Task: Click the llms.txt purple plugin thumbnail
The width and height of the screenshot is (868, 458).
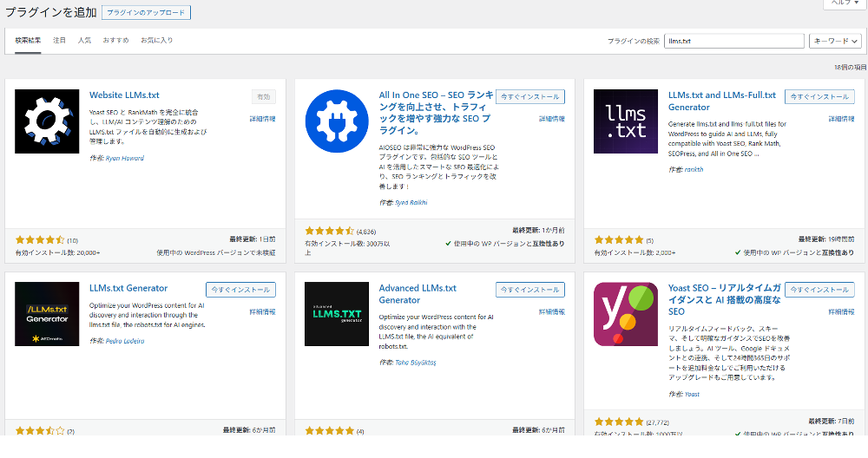Action: (626, 121)
